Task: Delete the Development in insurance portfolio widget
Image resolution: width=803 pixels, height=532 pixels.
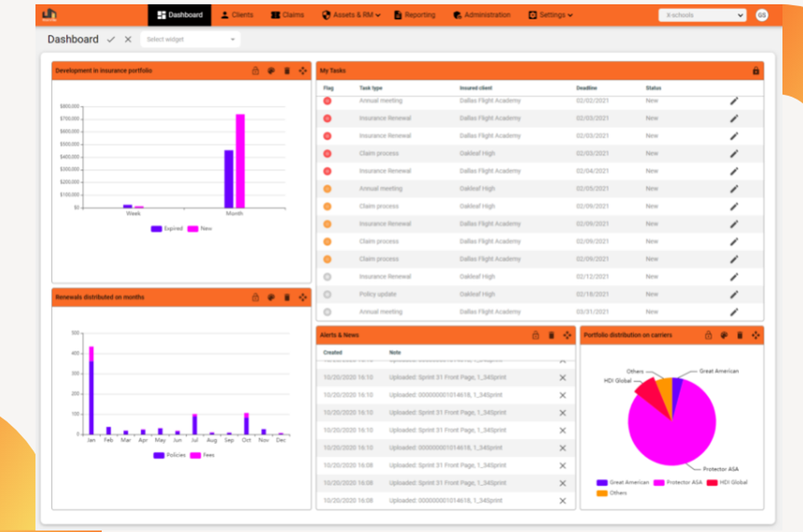Action: pyautogui.click(x=287, y=71)
